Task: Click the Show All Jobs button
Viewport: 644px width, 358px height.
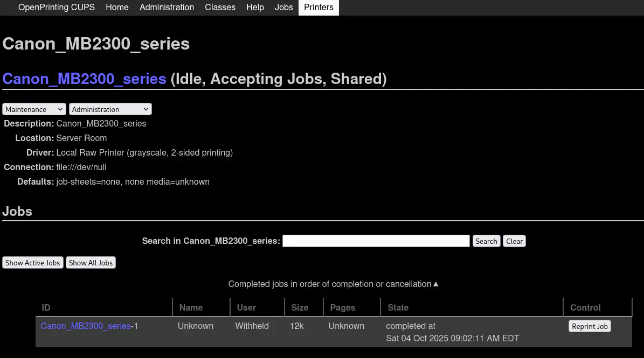Action: (91, 263)
